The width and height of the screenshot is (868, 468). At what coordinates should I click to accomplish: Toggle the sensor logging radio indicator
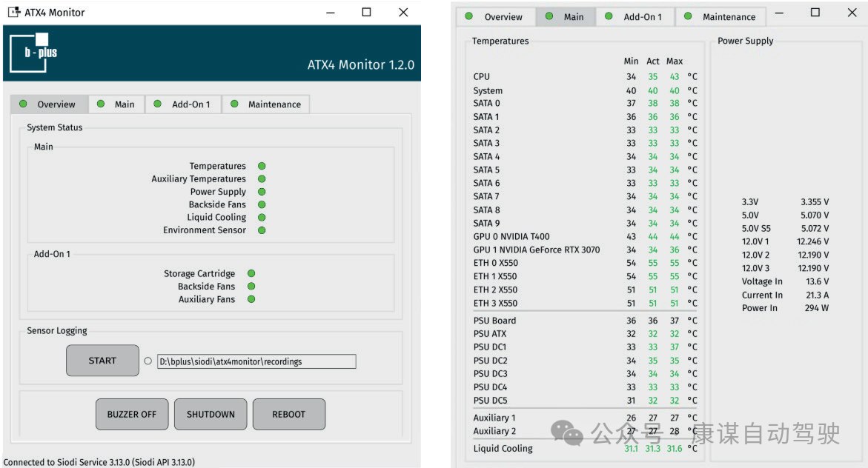point(148,361)
